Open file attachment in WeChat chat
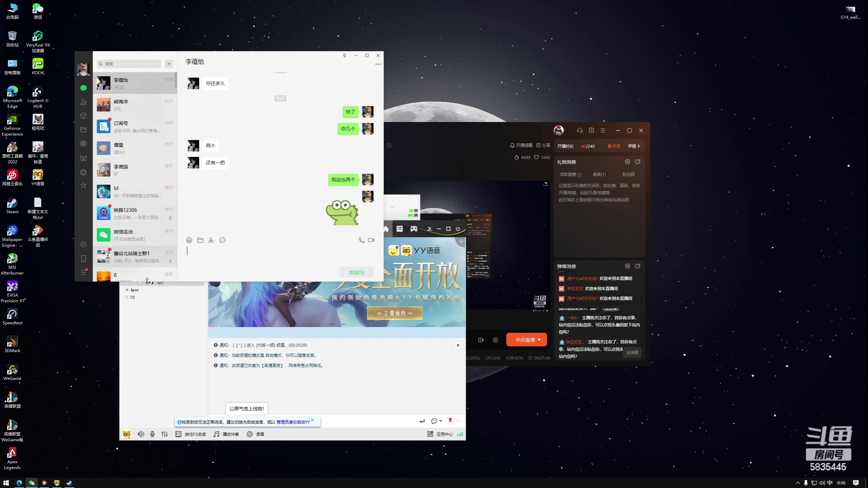 pyautogui.click(x=200, y=240)
